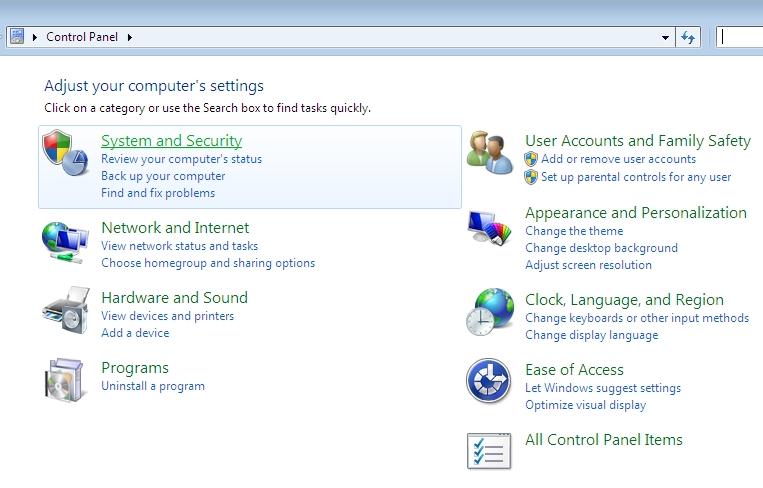Screen dimensions: 763x488
Task: Expand the arrow before Control Panel breadcrumb
Action: (36, 37)
